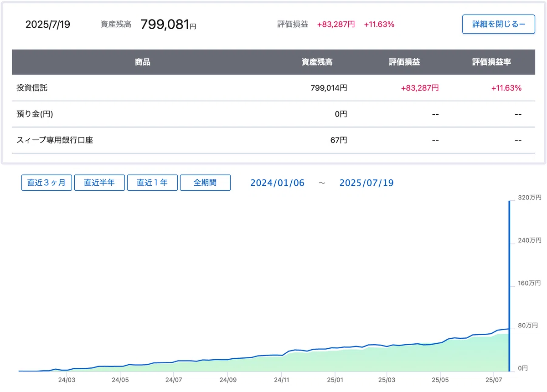Click the 資産残高 column header
Image resolution: width=547 pixels, height=392 pixels.
pyautogui.click(x=317, y=62)
